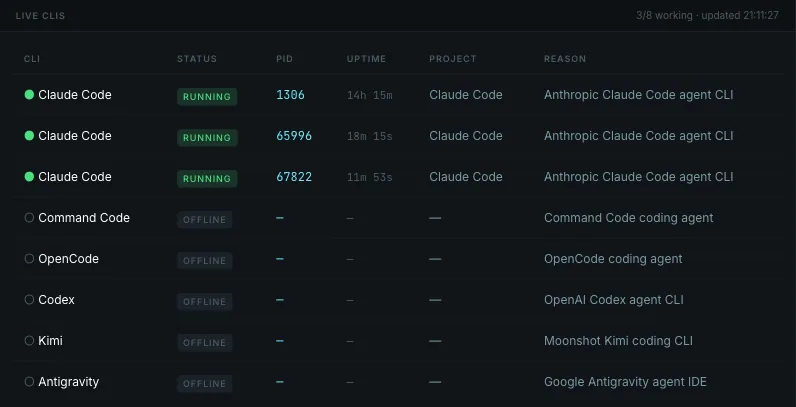The image size is (796, 407).
Task: Click the STATUS column header
Action: click(197, 59)
